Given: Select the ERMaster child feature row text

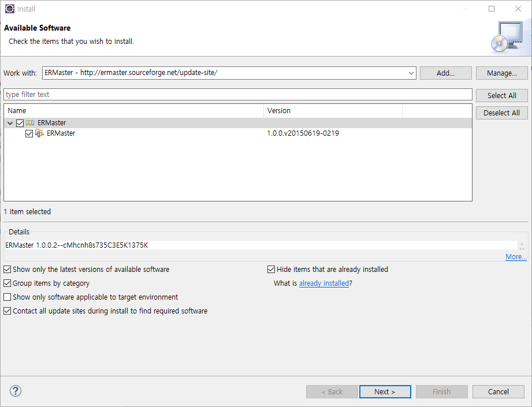Looking at the screenshot, I should (61, 133).
